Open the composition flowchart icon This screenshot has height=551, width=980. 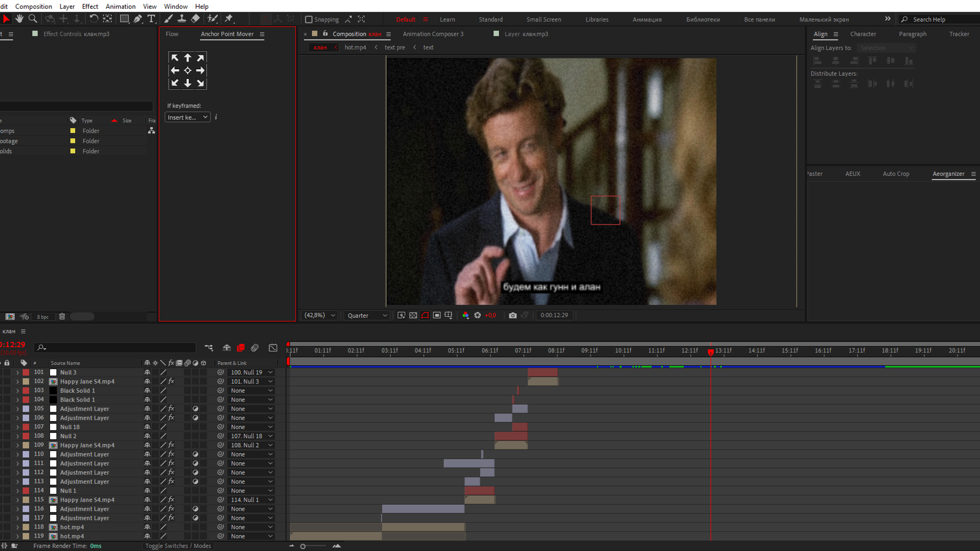click(x=152, y=131)
